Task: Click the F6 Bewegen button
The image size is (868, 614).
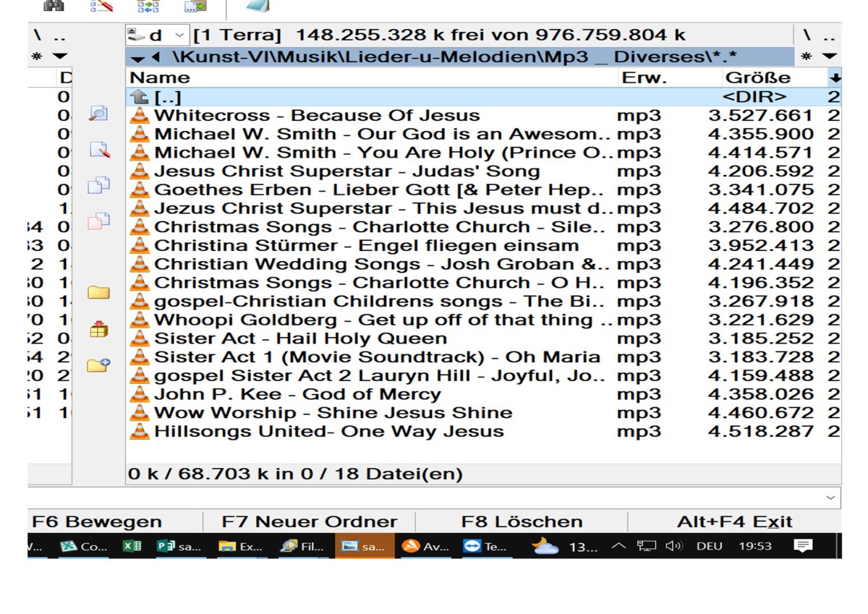Action: 97,522
